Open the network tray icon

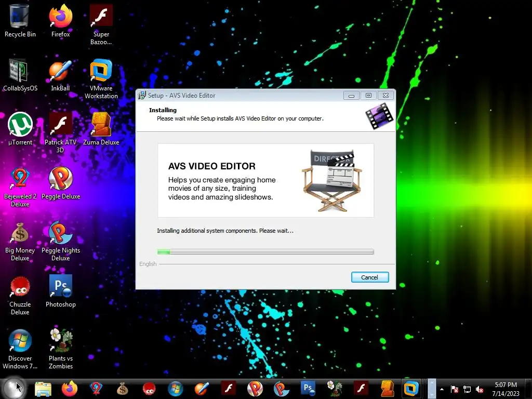pos(467,390)
